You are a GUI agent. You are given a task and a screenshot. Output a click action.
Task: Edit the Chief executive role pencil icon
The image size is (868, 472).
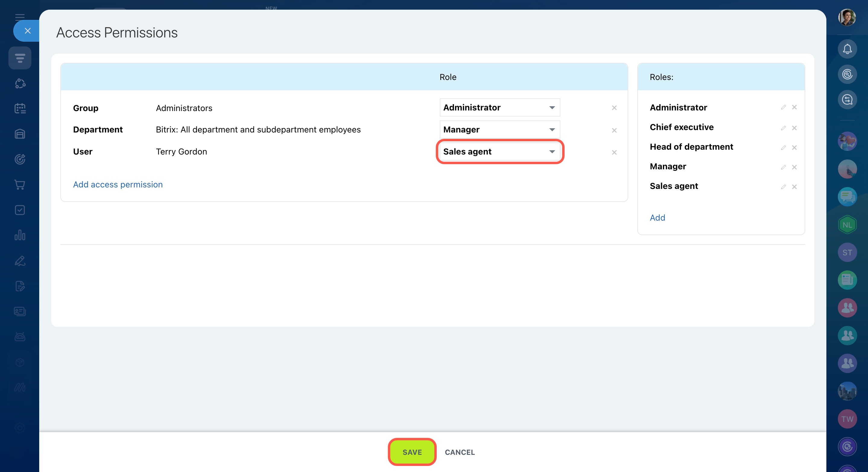pyautogui.click(x=783, y=128)
